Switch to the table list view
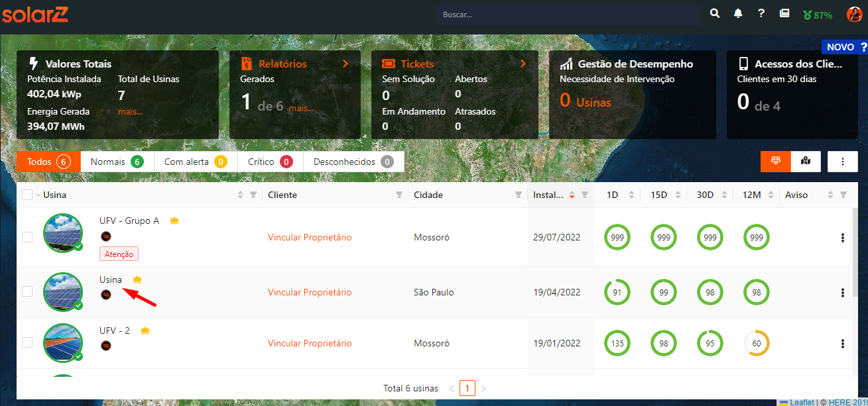The image size is (868, 406). click(x=776, y=162)
